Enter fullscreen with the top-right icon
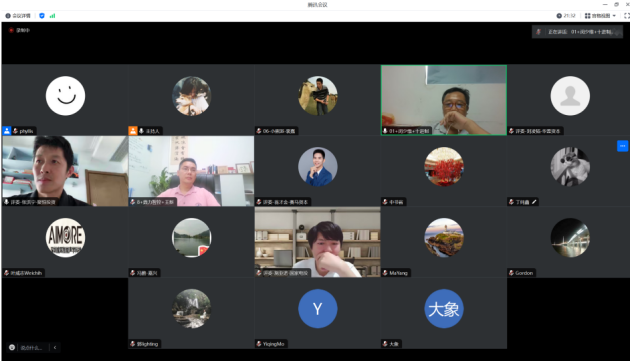 coord(626,16)
